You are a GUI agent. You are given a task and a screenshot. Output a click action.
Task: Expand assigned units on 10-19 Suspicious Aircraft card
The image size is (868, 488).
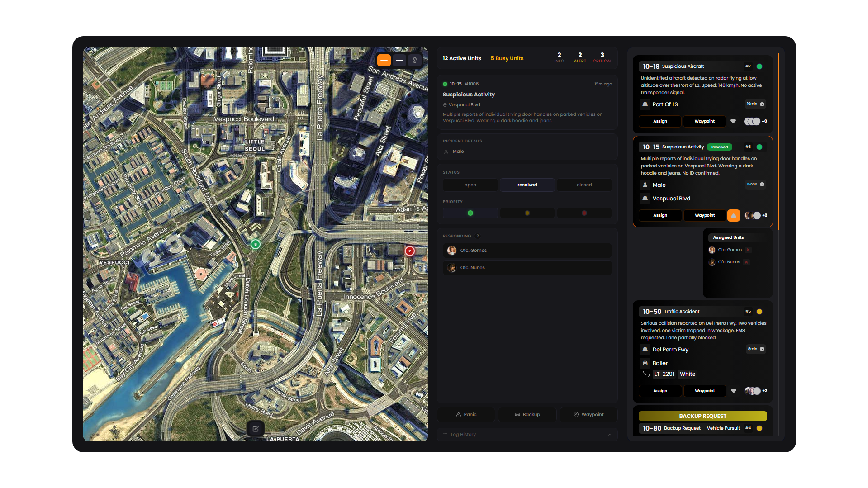click(733, 121)
